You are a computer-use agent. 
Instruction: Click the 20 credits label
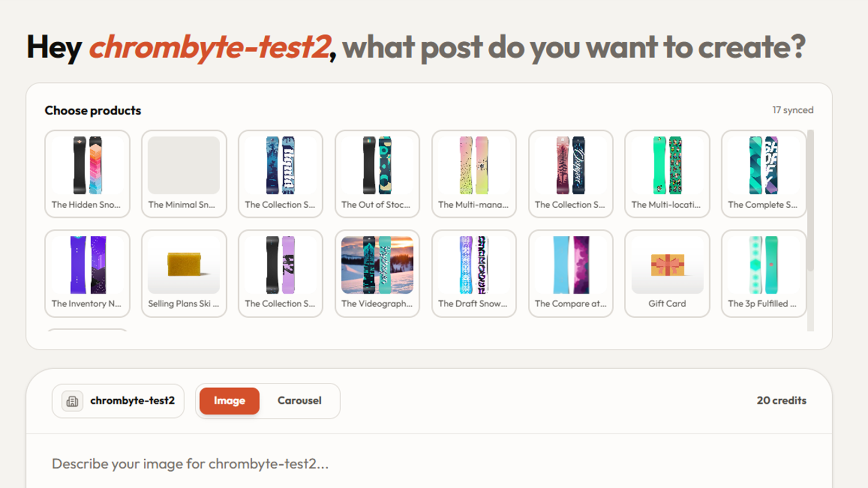click(781, 400)
